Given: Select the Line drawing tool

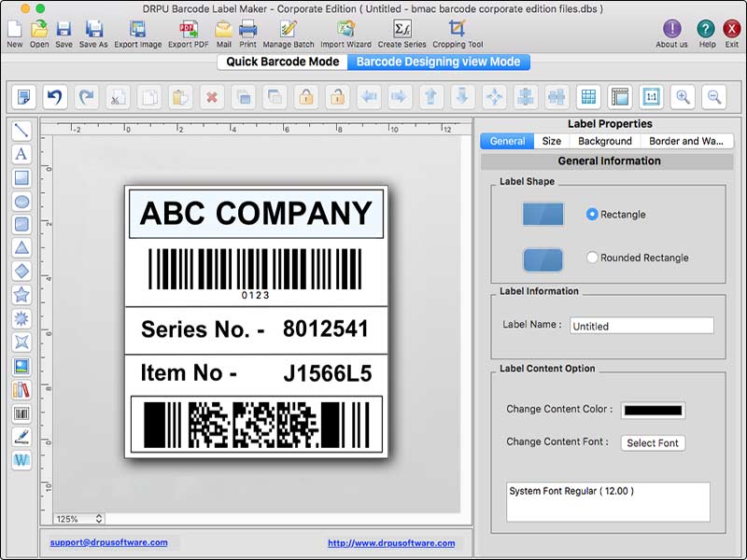Looking at the screenshot, I should point(21,131).
